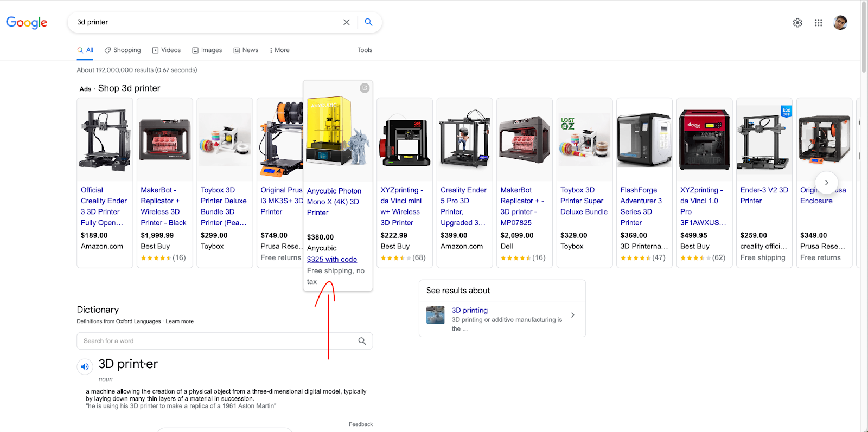View Toybox Super Deluxe Bundle image

[x=584, y=140]
